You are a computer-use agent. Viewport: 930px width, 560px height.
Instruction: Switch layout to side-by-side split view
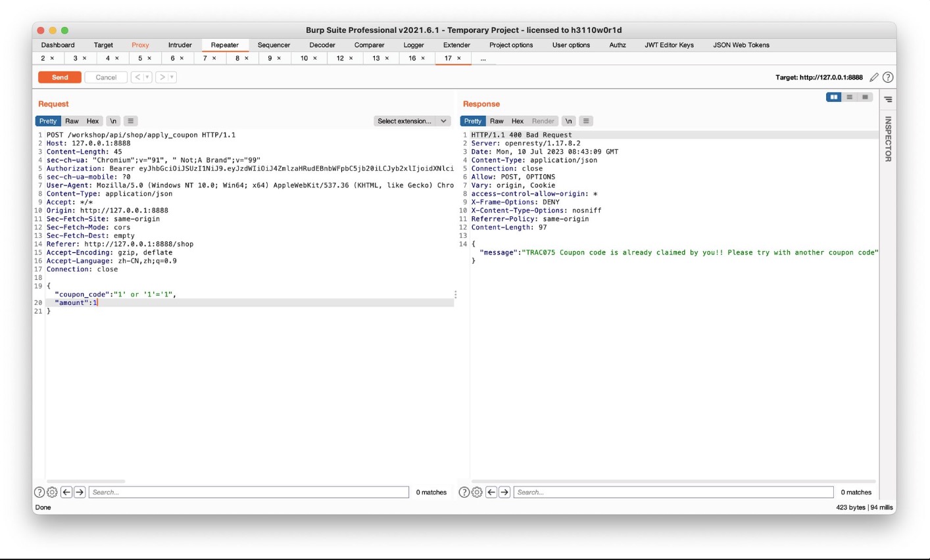pyautogui.click(x=833, y=97)
